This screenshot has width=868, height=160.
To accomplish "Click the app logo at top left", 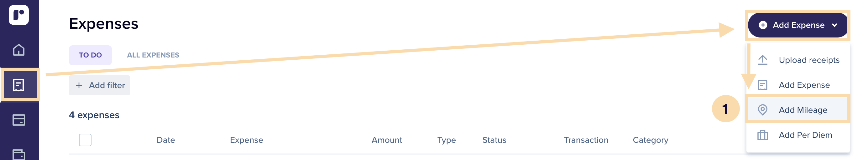I will pyautogui.click(x=19, y=15).
